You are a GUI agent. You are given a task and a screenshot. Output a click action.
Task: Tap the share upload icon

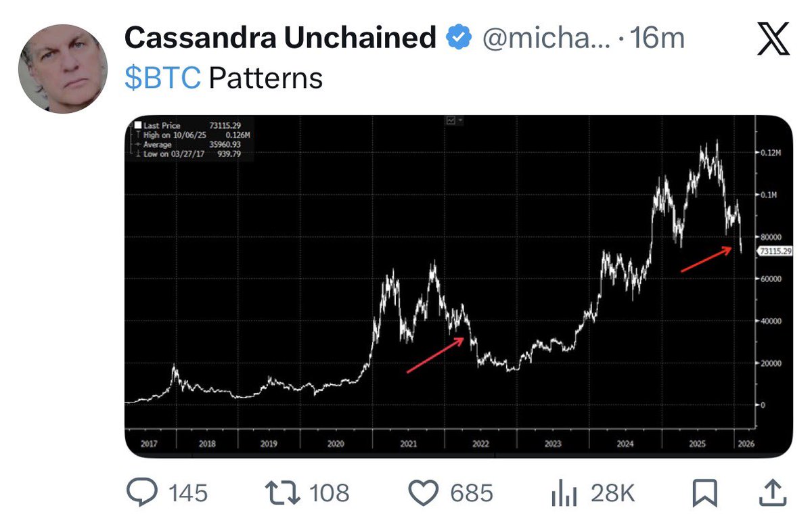coord(773,492)
